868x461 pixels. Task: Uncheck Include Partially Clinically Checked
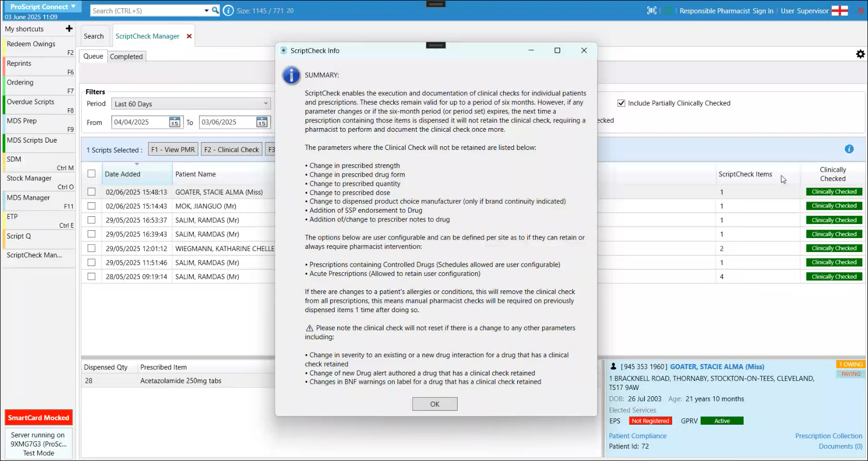click(x=621, y=103)
